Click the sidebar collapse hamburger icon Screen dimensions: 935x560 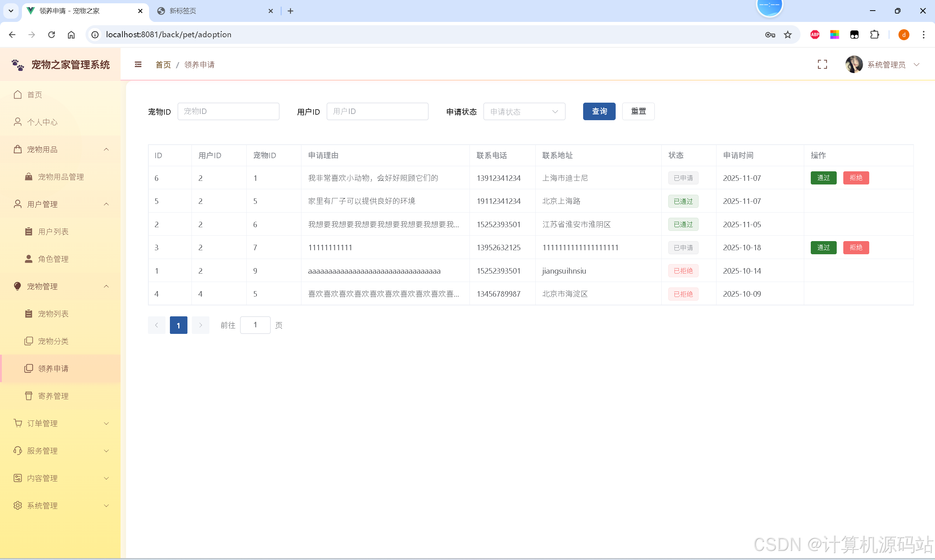[x=138, y=65]
